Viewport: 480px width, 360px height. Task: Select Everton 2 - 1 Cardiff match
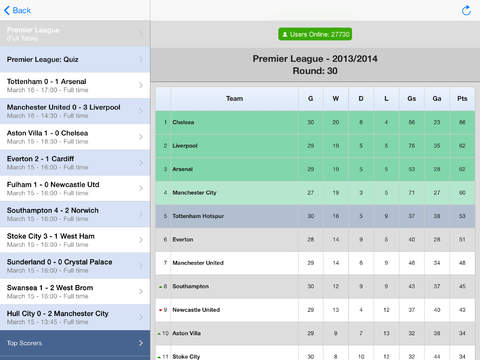point(75,163)
